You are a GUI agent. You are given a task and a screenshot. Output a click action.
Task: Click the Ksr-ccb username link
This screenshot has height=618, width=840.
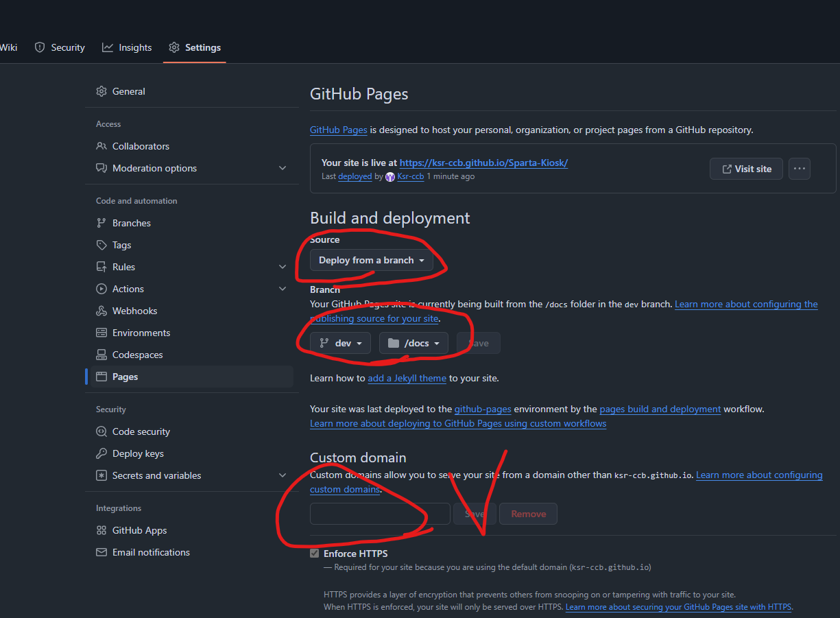411,176
